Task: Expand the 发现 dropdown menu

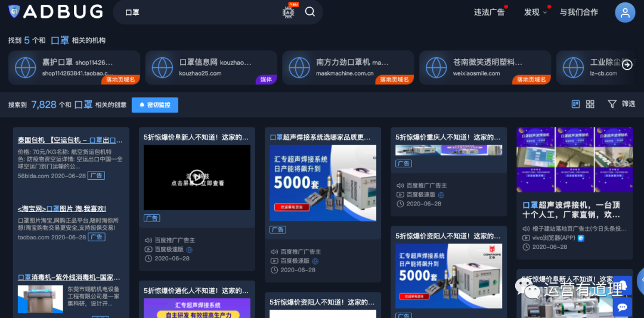Action: (535, 13)
